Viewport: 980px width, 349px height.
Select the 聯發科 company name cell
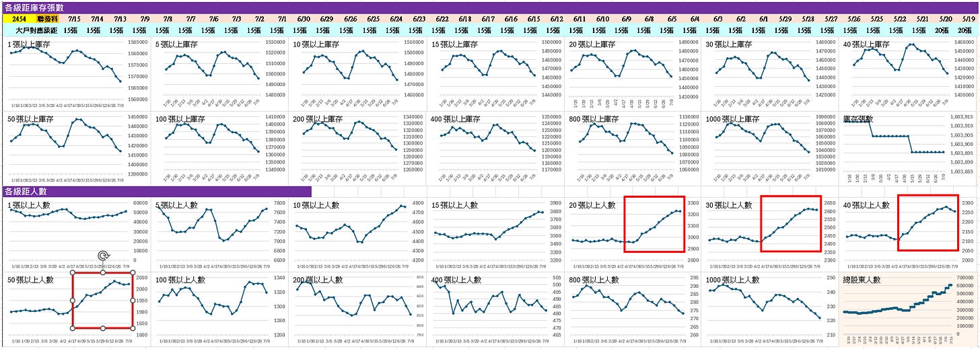(x=48, y=19)
